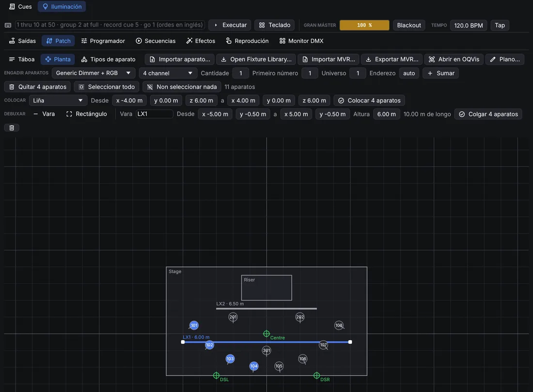Open the Liña placement shape dropdown
This screenshot has height=392, width=533.
pos(58,101)
